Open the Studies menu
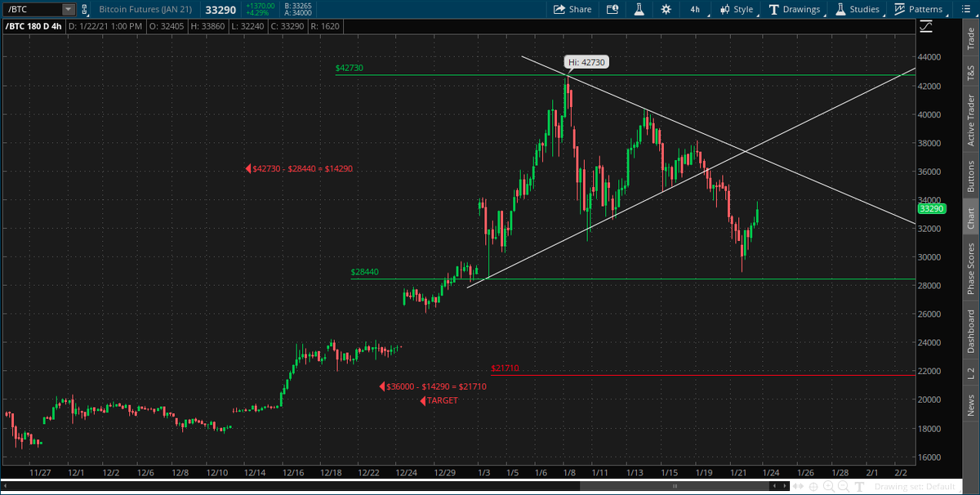The height and width of the screenshot is (495, 980). coord(857,10)
